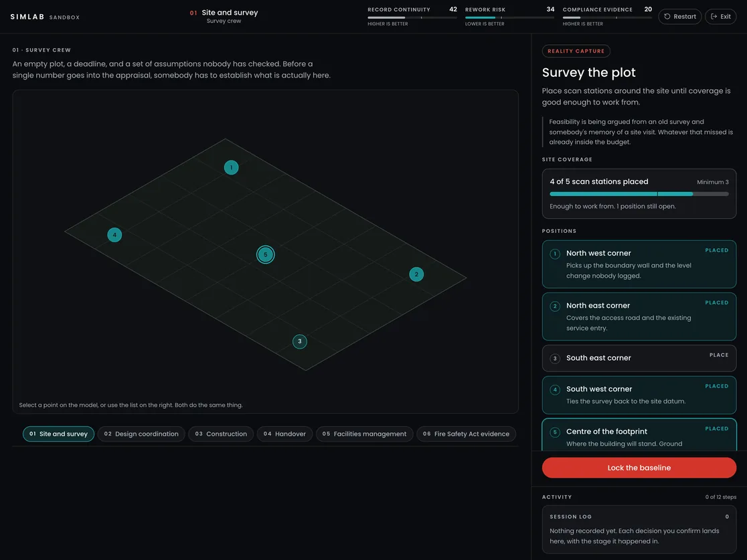Toggle the South west corner position card

[639, 395]
